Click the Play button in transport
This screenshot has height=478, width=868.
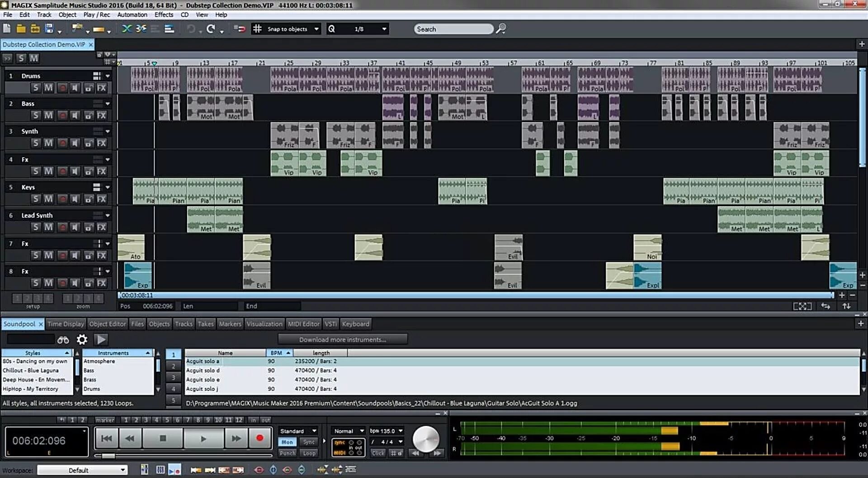pyautogui.click(x=203, y=438)
